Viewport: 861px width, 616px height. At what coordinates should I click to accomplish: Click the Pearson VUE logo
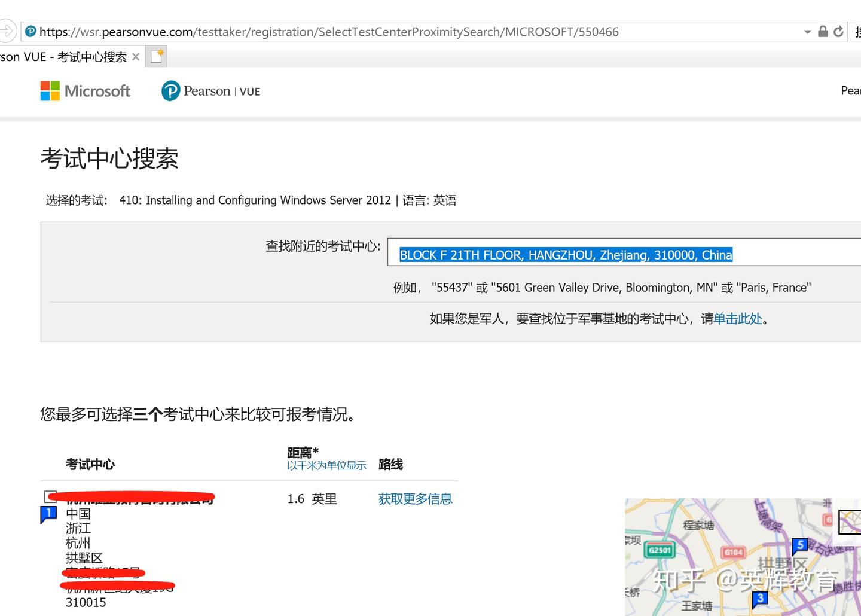[210, 91]
